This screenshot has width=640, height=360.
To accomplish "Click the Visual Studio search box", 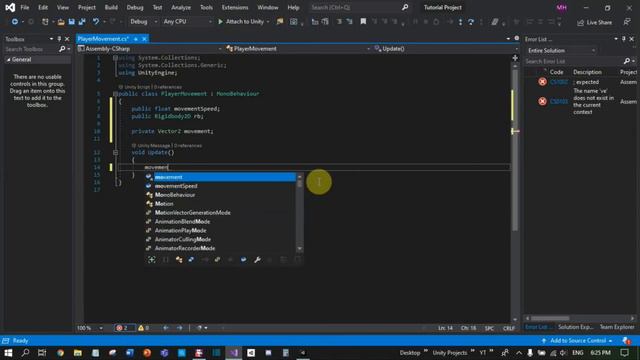I will (359, 7).
